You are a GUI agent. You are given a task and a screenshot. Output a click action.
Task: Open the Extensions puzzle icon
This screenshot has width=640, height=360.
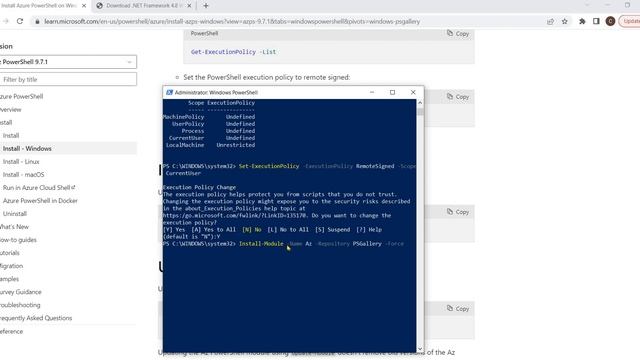coord(582,21)
